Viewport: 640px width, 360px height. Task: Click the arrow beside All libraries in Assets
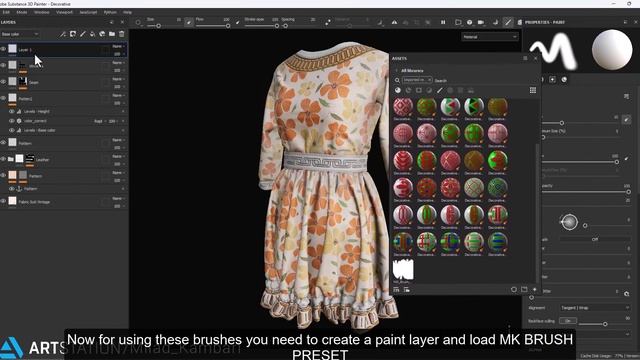(x=396, y=71)
